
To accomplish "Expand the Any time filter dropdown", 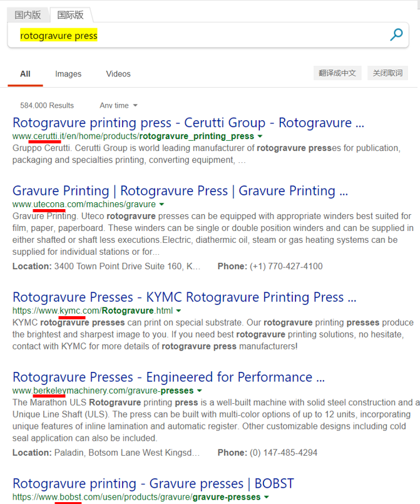I will pos(118,105).
